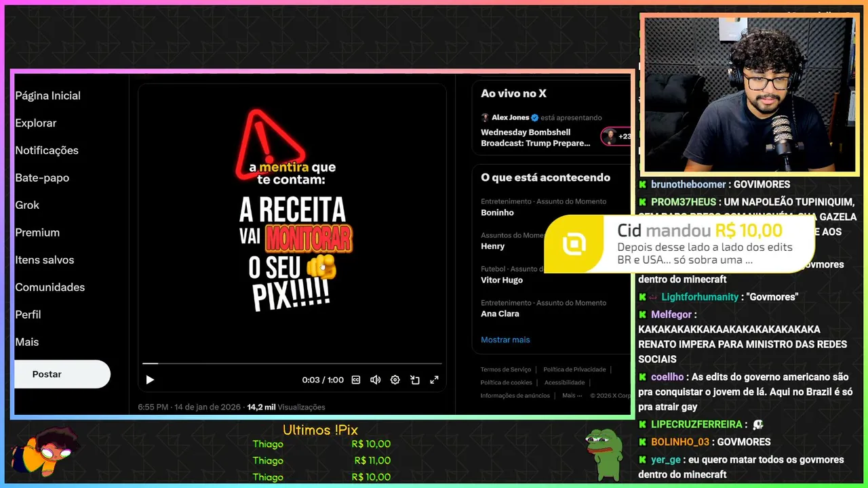The width and height of the screenshot is (868, 488).
Task: Open the Ana Clara trending topic
Action: [500, 314]
